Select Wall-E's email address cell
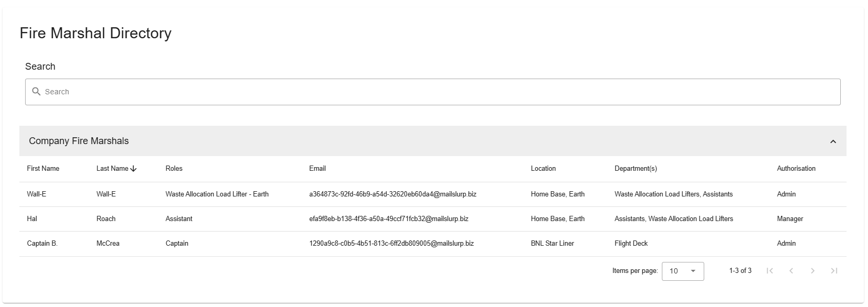The image size is (868, 307). (x=392, y=194)
